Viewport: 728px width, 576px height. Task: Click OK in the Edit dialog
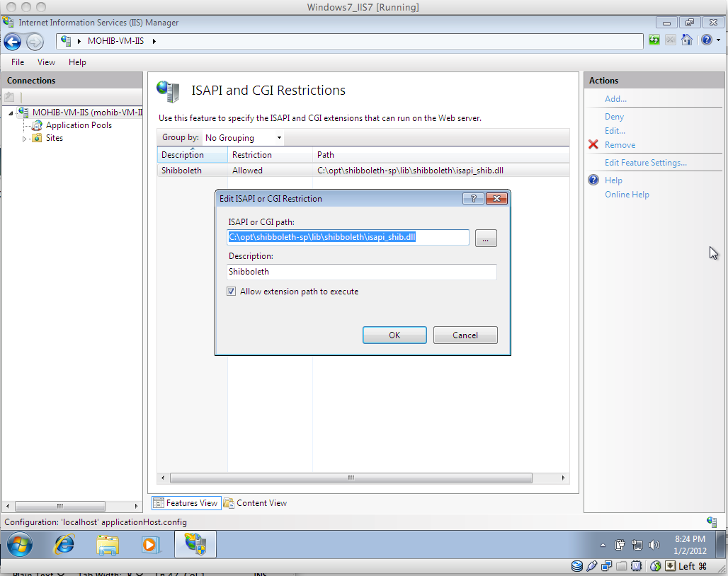pos(394,335)
